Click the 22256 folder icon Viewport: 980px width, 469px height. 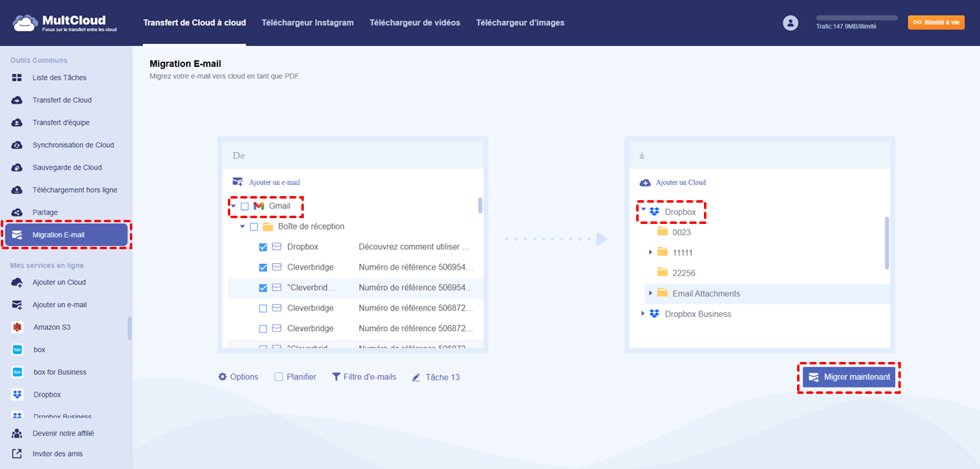point(662,273)
